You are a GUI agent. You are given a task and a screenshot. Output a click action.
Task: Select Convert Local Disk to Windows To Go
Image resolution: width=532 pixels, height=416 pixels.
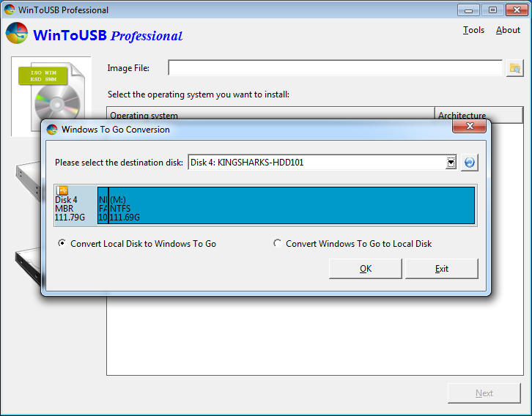[137, 243]
